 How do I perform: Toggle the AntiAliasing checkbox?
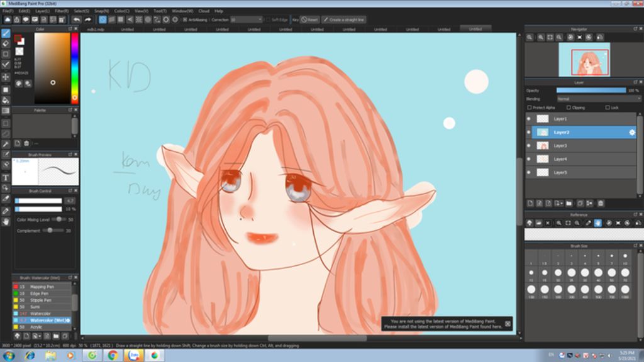pyautogui.click(x=185, y=19)
